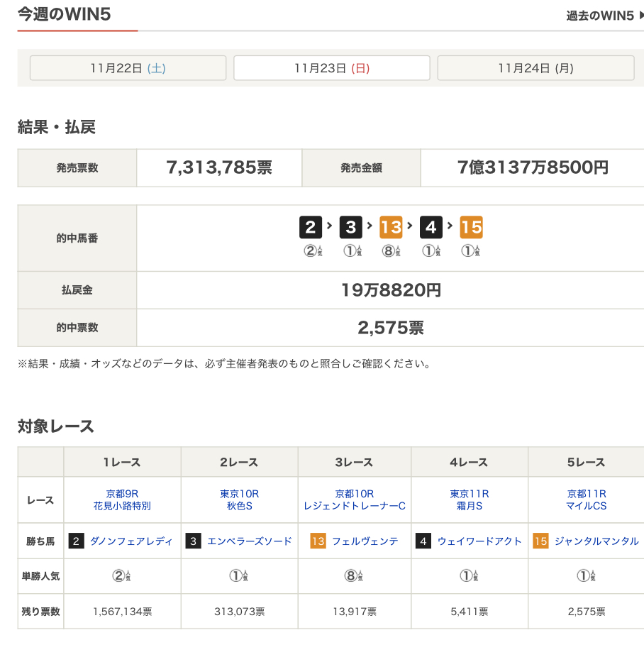Select the 11月24日 (月) date tab
This screenshot has height=662, width=644.
coord(535,68)
